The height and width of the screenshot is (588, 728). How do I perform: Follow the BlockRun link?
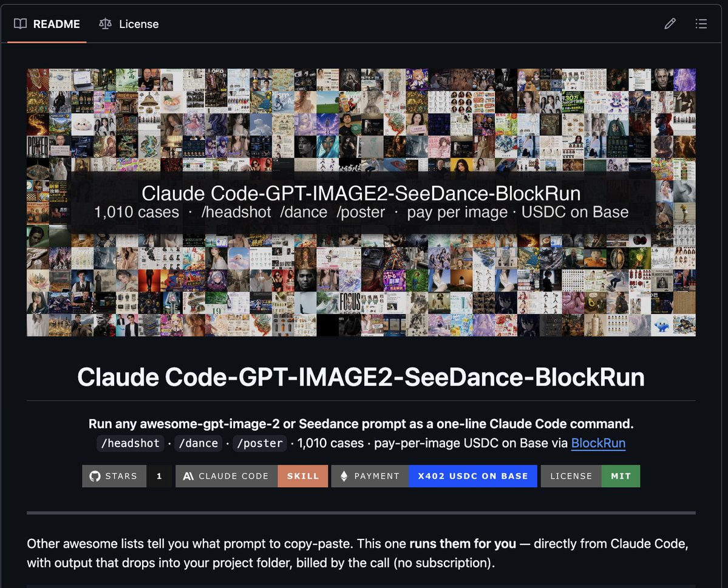(x=598, y=443)
